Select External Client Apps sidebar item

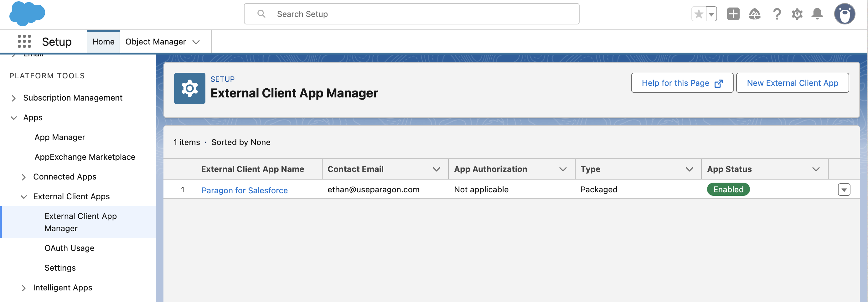(71, 196)
